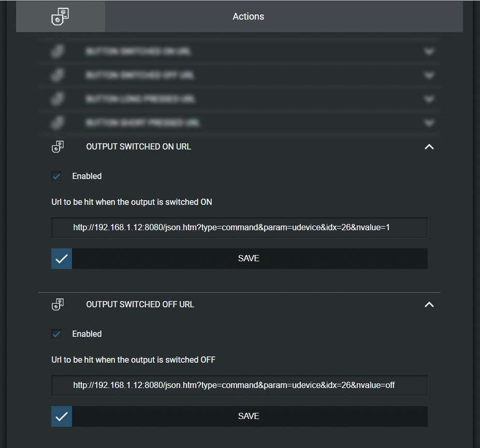Click the URL field ending in nvalue=off
Image resolution: width=480 pixels, height=448 pixels.
point(239,385)
